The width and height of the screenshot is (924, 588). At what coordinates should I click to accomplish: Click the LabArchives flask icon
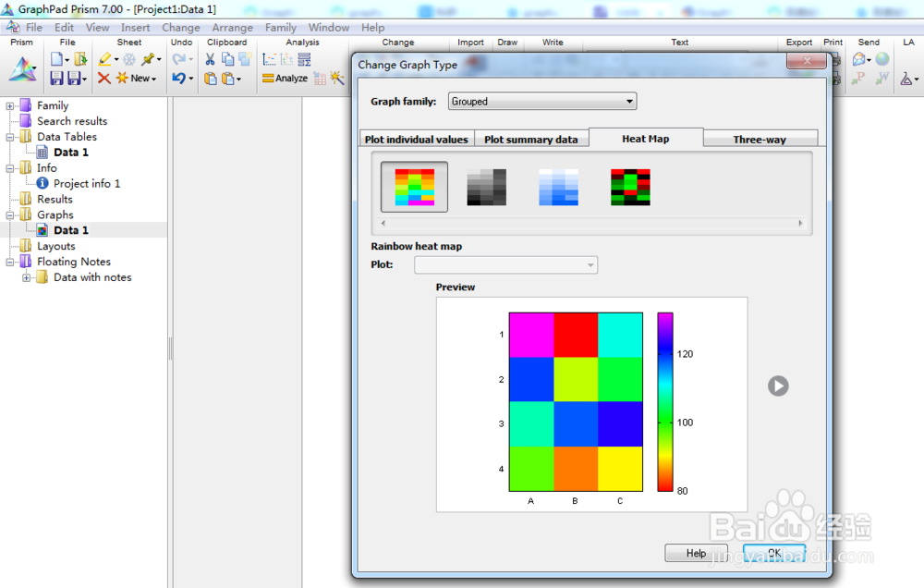[906, 79]
